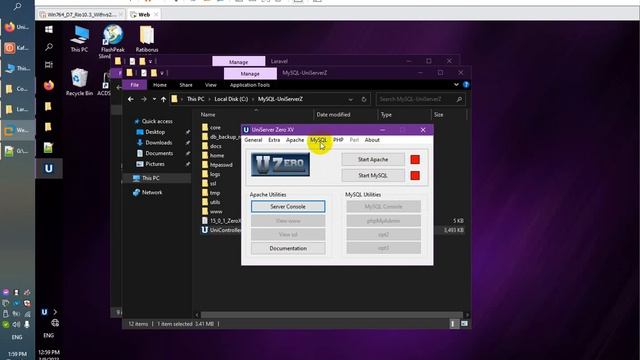Image resolution: width=640 pixels, height=360 pixels.
Task: Expand the Explorer ribbon chevron
Action: (456, 85)
